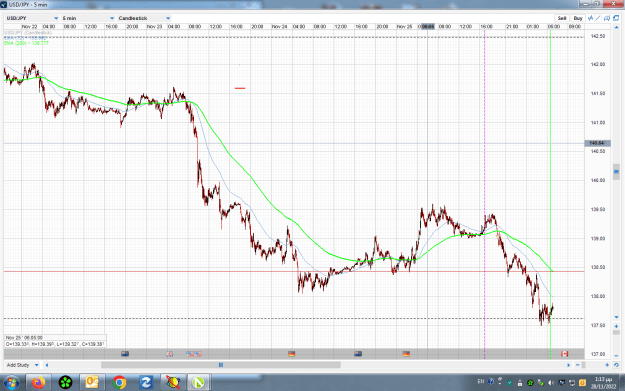Zoom out price scale with minus icon
This screenshot has height=391, width=625.
616,355
